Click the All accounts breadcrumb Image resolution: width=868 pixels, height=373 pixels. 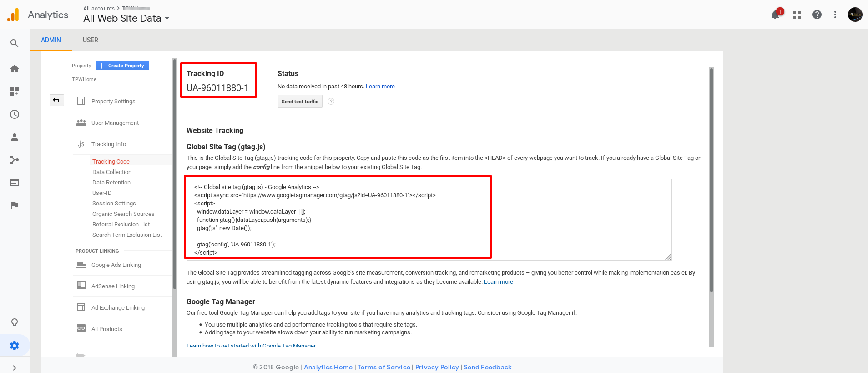(99, 8)
